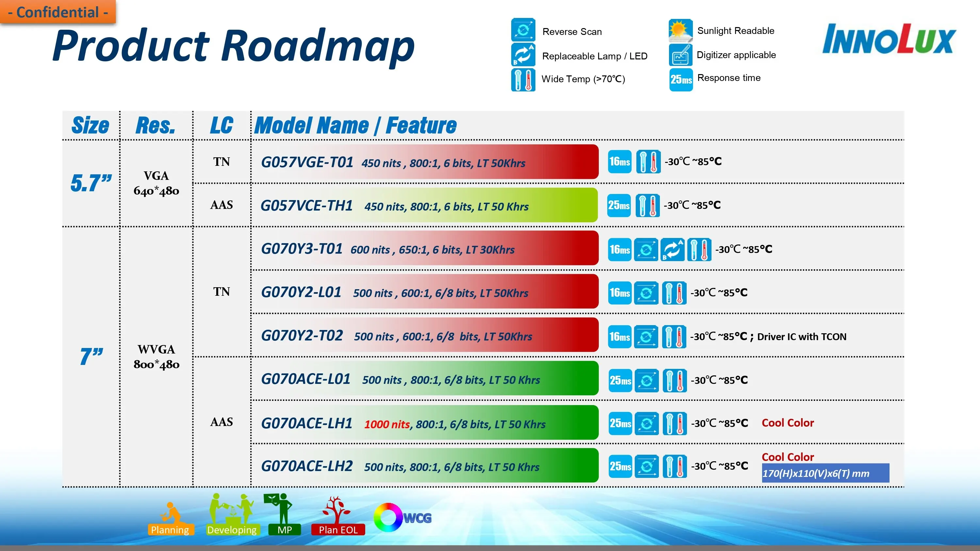This screenshot has width=980, height=551.
Task: Click the Replaceable Lamp / LED legend icon
Action: (x=523, y=55)
